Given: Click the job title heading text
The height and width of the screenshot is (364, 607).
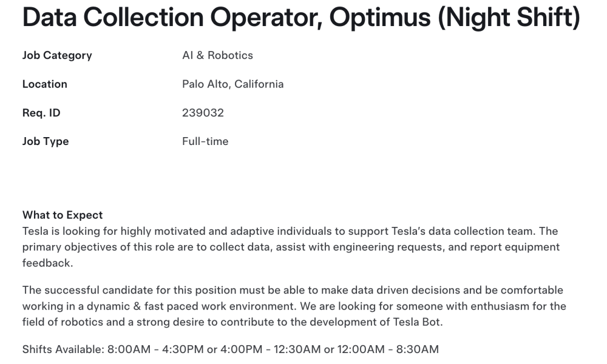Looking at the screenshot, I should click(x=301, y=18).
